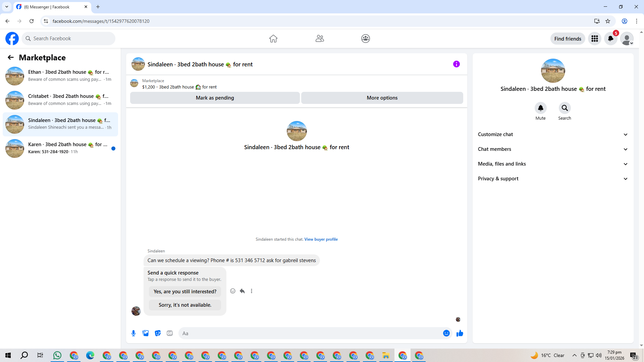The width and height of the screenshot is (644, 362).
Task: Expand the Chat members section
Action: [x=553, y=149]
